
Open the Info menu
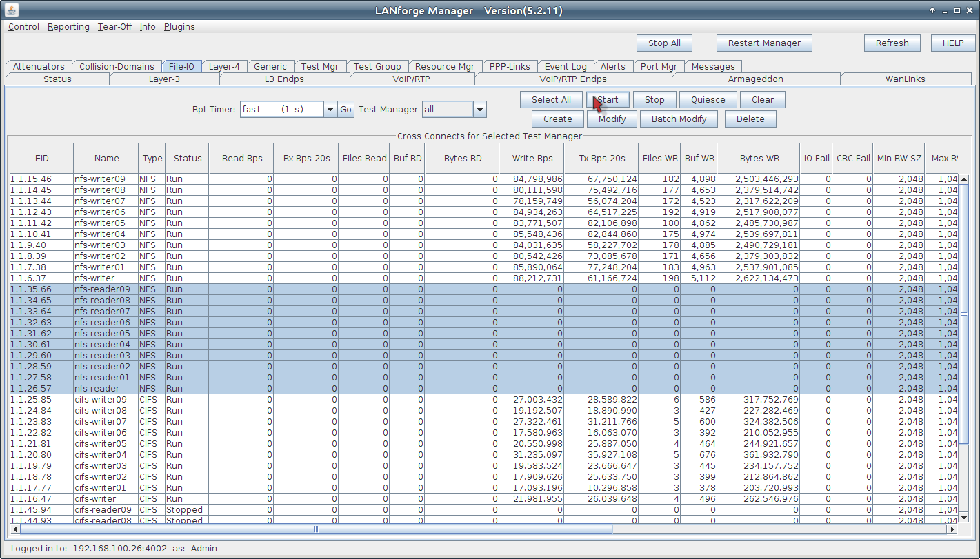148,27
